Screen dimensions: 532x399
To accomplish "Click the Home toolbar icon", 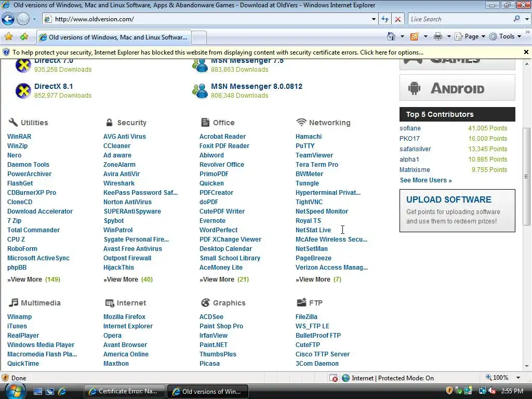I will click(391, 36).
